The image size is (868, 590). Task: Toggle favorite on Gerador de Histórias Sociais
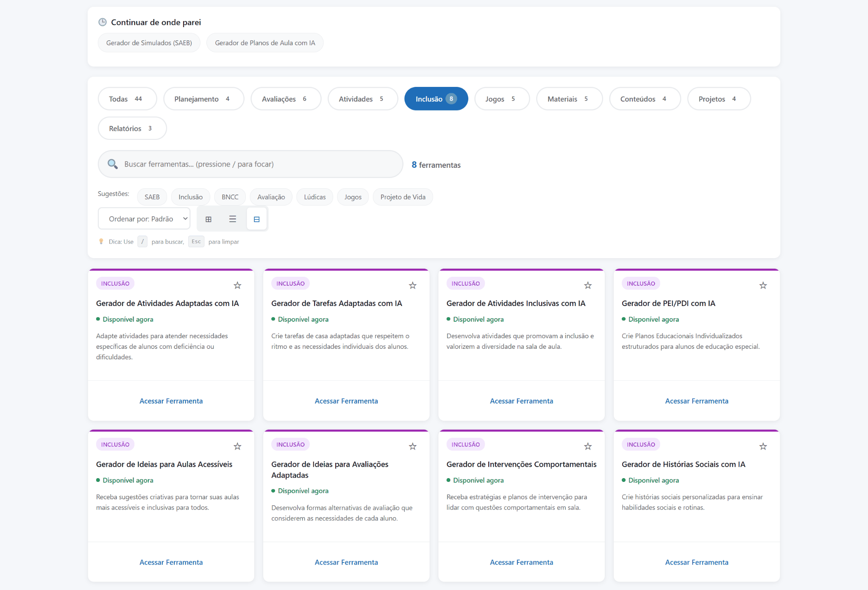[763, 446]
